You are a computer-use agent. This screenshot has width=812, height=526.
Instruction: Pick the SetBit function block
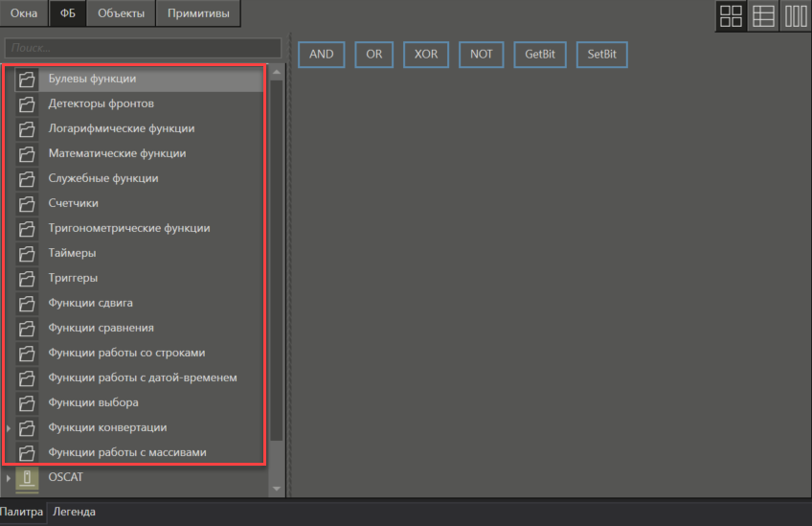point(602,55)
